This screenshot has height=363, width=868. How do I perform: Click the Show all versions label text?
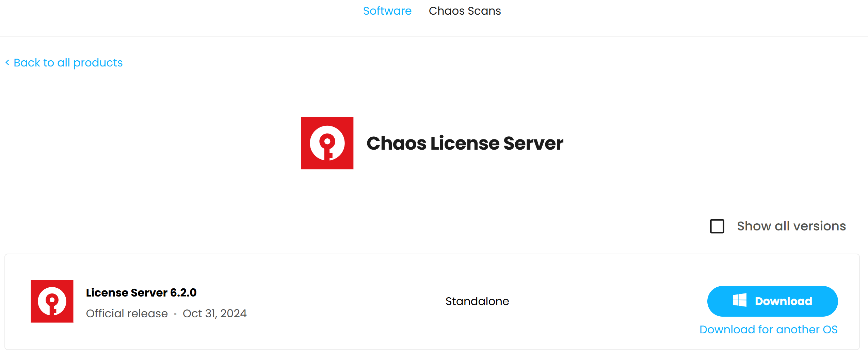[791, 226]
